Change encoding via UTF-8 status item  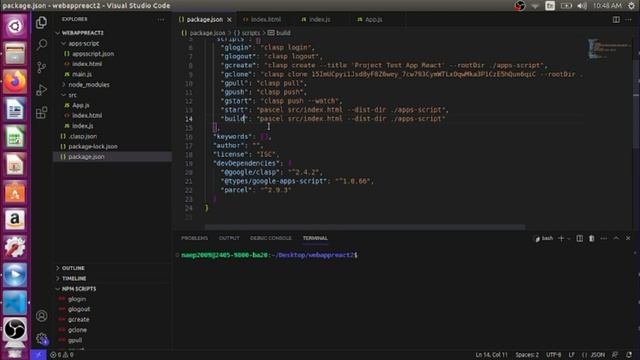coord(553,355)
